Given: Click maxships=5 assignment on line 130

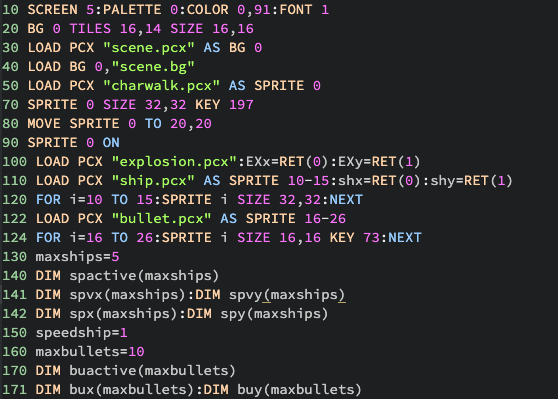Looking at the screenshot, I should pyautogui.click(x=77, y=257).
